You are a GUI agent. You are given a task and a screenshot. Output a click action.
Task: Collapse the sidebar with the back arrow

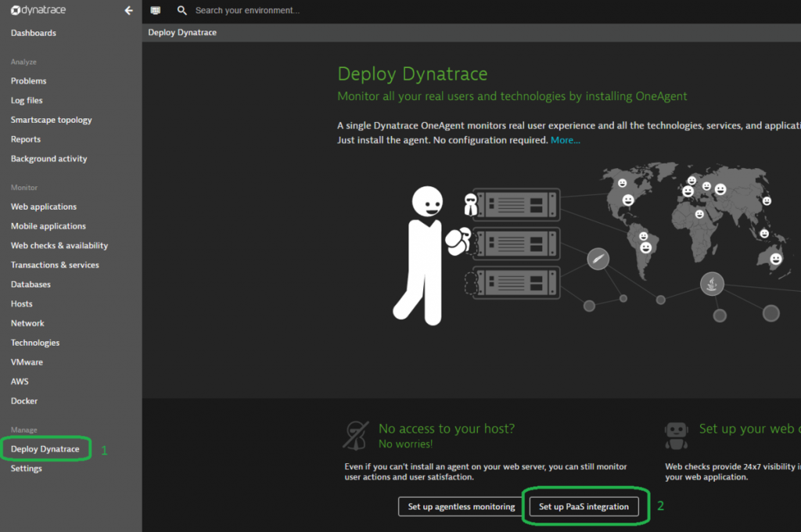[x=129, y=10]
